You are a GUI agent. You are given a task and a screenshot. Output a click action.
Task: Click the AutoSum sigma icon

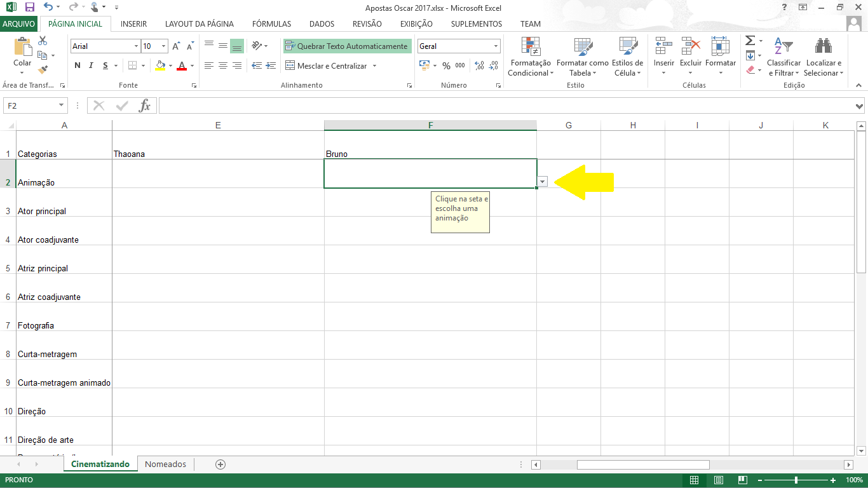point(750,41)
